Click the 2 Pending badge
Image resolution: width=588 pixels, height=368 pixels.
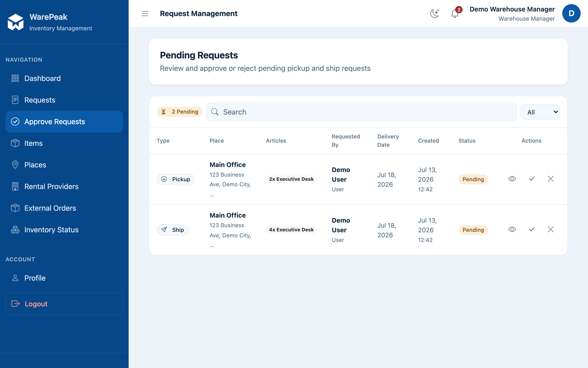tap(180, 112)
